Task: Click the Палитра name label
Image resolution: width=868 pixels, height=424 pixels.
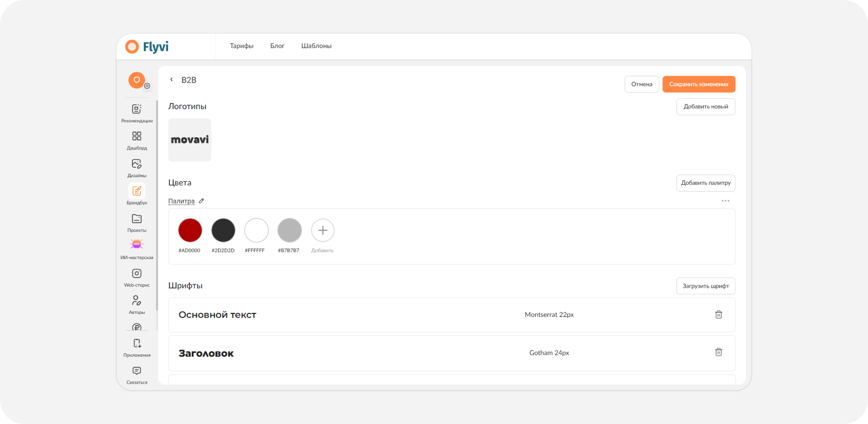Action: (x=182, y=201)
